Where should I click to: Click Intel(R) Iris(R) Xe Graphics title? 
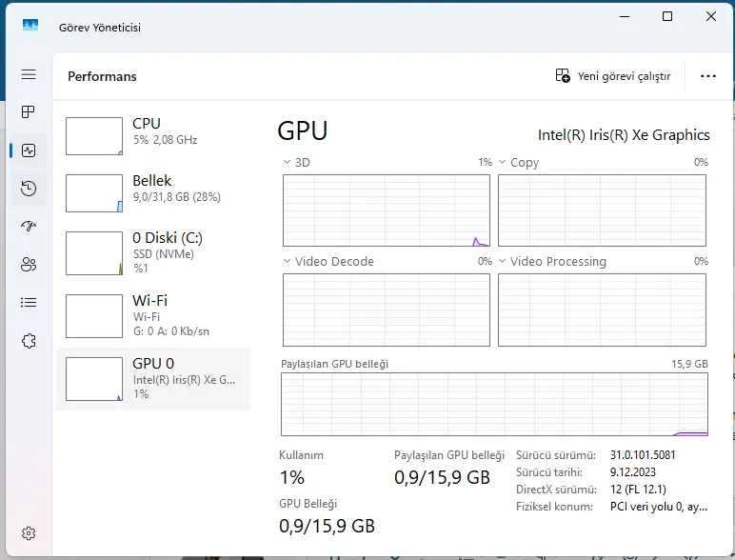coord(624,135)
